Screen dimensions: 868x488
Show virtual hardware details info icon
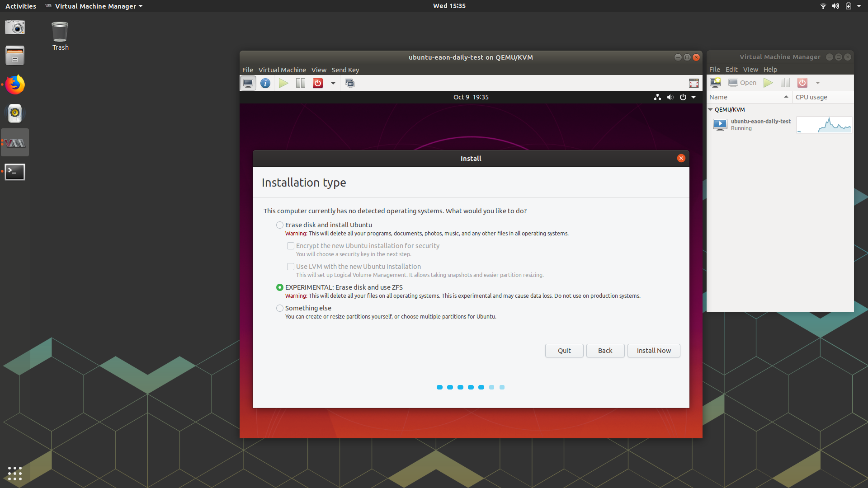(x=265, y=83)
